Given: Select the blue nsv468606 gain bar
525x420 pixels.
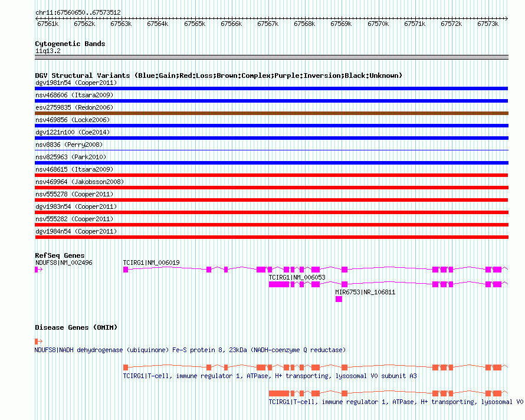Looking at the screenshot, I should coord(271,101).
